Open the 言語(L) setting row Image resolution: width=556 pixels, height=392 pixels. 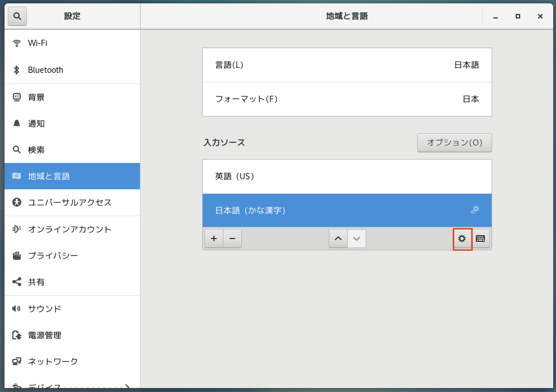347,65
